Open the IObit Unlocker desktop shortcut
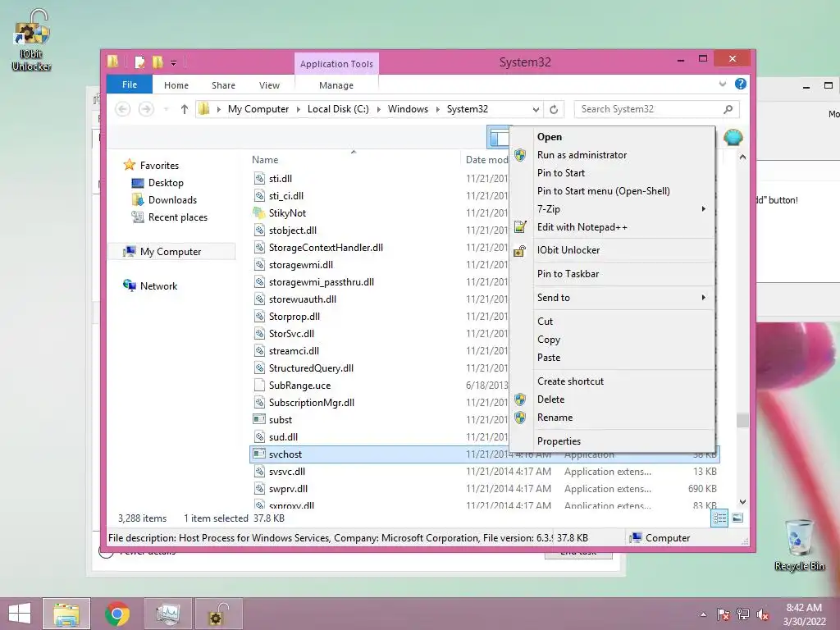 point(32,41)
